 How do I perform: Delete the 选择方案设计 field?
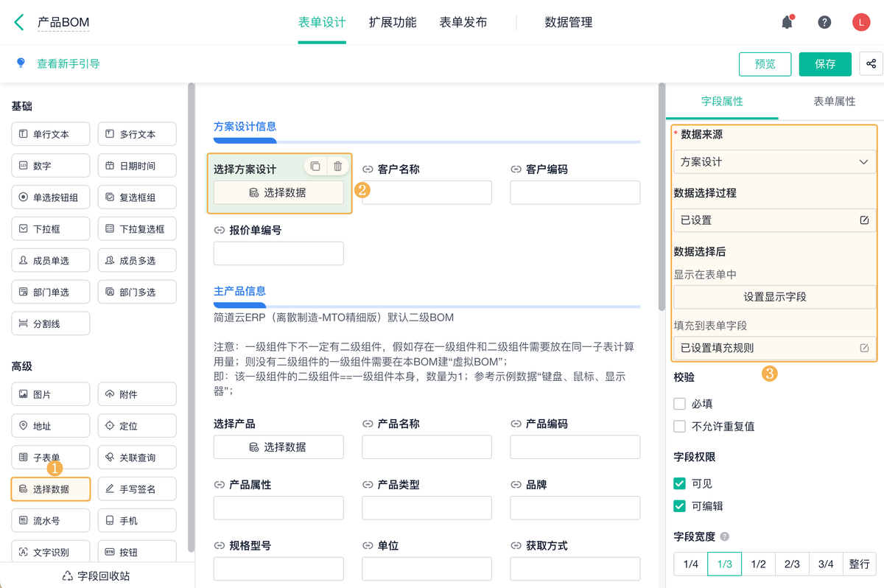tap(338, 166)
